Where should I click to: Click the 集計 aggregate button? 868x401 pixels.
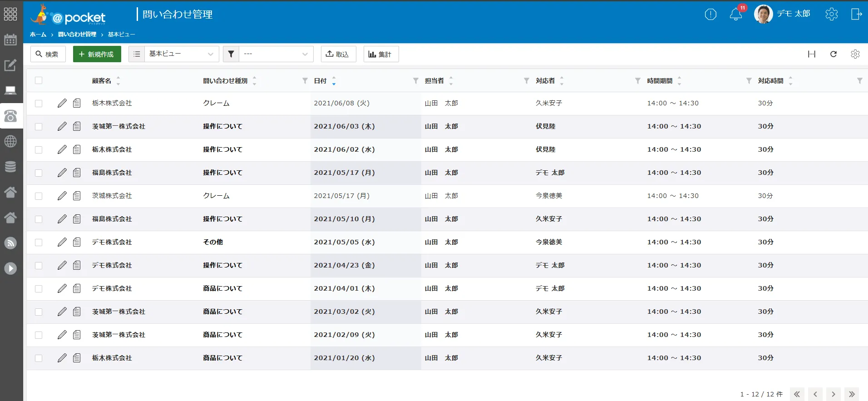(381, 54)
